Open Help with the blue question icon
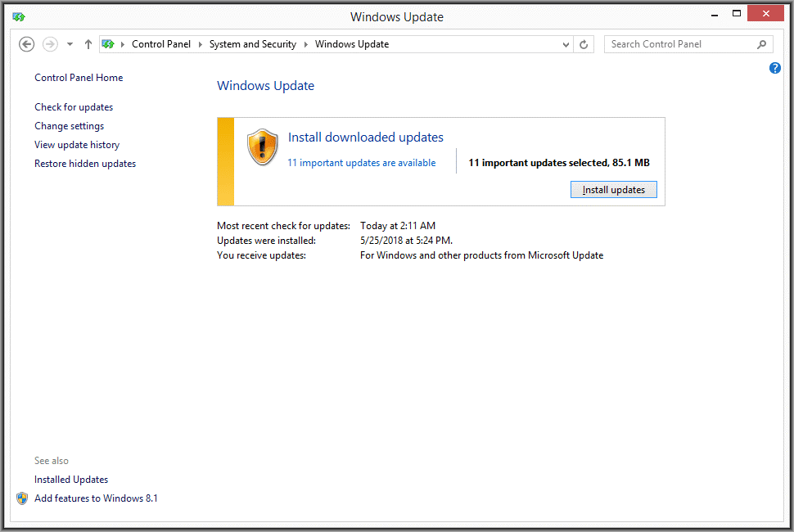Image resolution: width=794 pixels, height=532 pixels. [x=774, y=68]
